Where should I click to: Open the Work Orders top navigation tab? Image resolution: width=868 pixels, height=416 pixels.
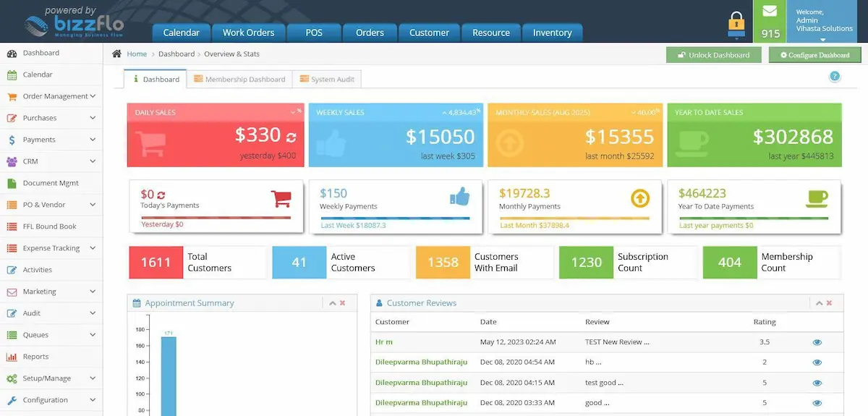tap(248, 33)
